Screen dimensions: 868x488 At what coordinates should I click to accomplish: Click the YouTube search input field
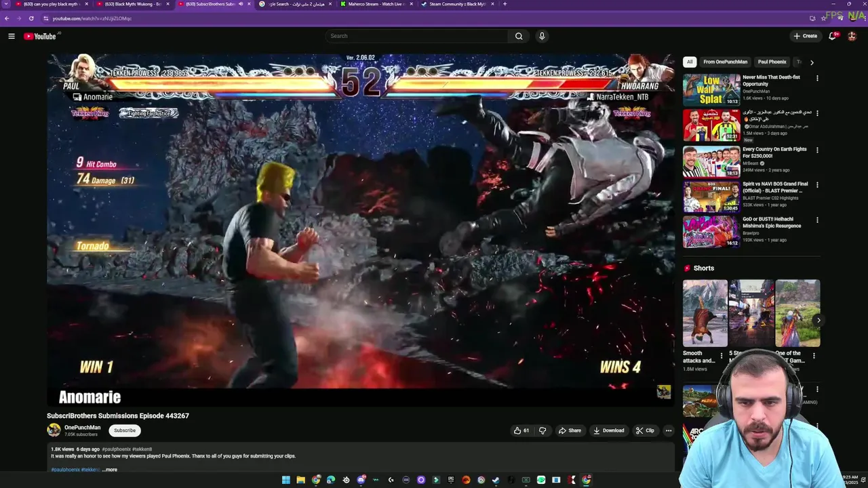coord(416,36)
